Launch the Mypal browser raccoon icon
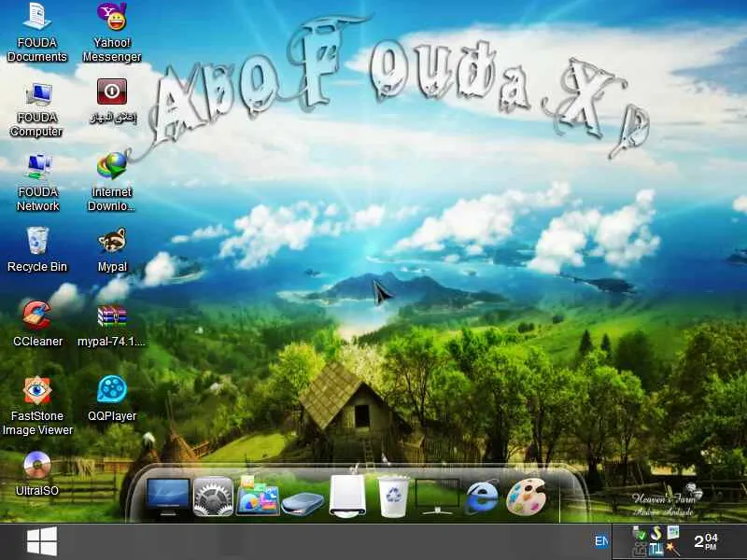Image resolution: width=747 pixels, height=560 pixels. coord(112,250)
